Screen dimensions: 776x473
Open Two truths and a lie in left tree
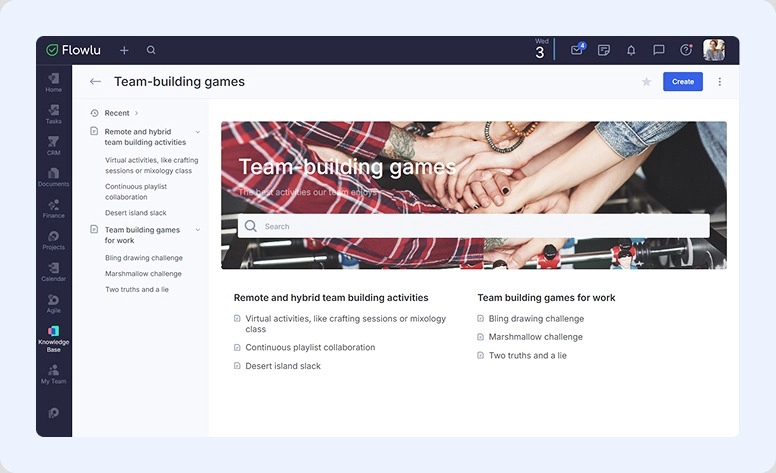[137, 289]
